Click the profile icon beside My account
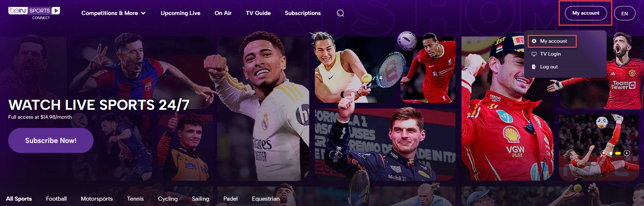 click(x=534, y=41)
